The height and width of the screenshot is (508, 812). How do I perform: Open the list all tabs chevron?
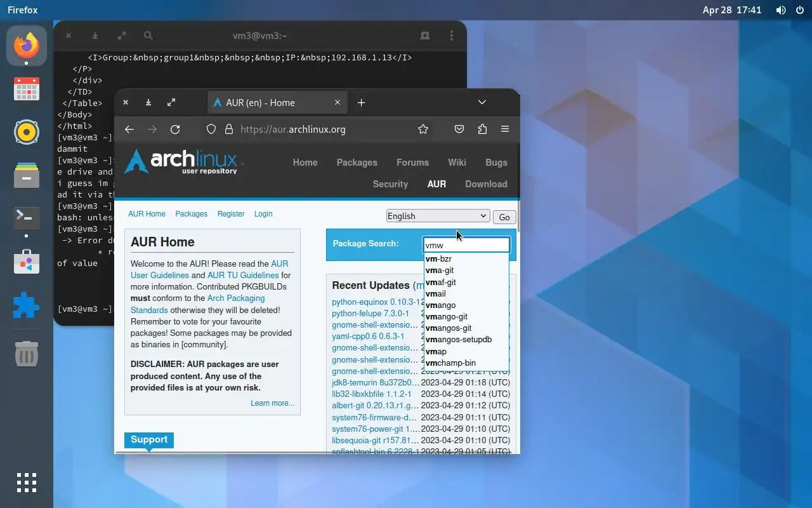[x=482, y=102]
